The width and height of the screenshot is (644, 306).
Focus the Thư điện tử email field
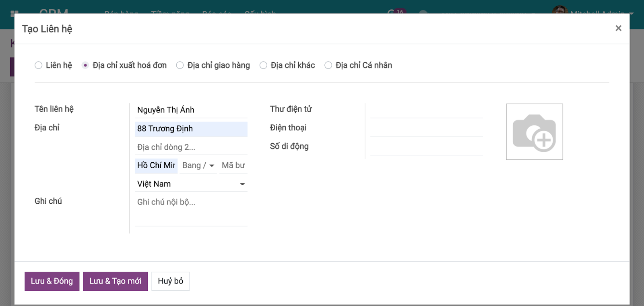click(x=426, y=110)
